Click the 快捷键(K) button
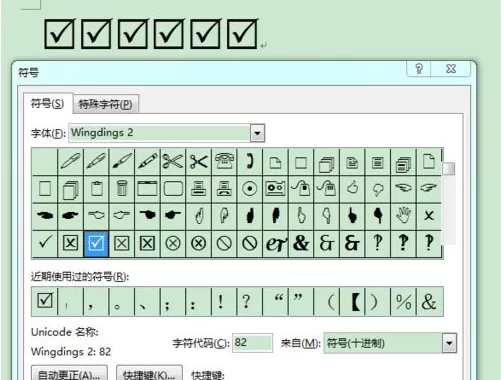Image resolution: width=504 pixels, height=380 pixels. pyautogui.click(x=149, y=373)
